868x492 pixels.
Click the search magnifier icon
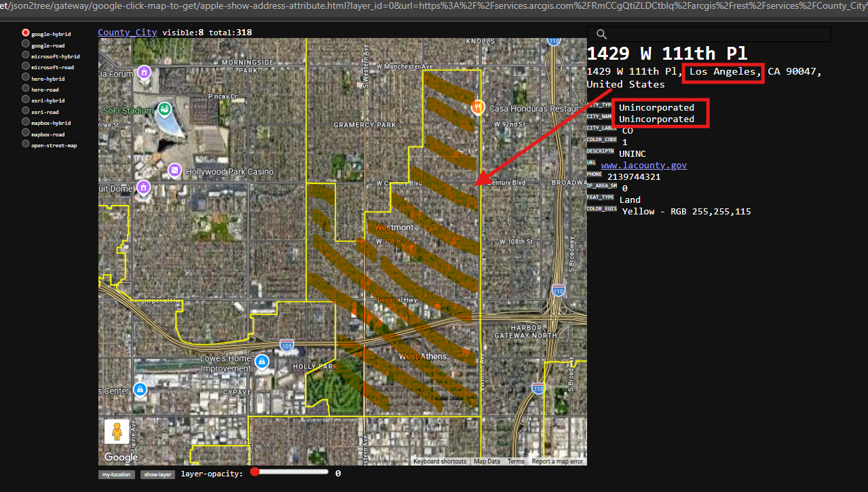click(601, 35)
